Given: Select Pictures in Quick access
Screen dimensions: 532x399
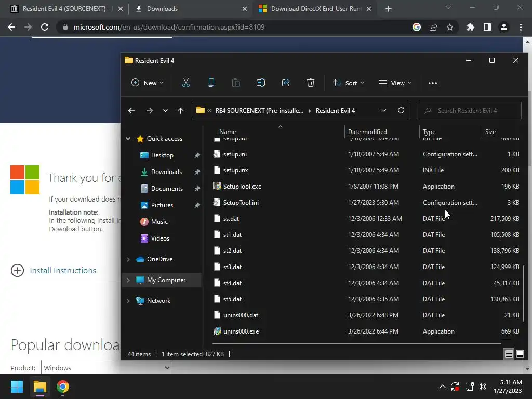Looking at the screenshot, I should [x=162, y=205].
